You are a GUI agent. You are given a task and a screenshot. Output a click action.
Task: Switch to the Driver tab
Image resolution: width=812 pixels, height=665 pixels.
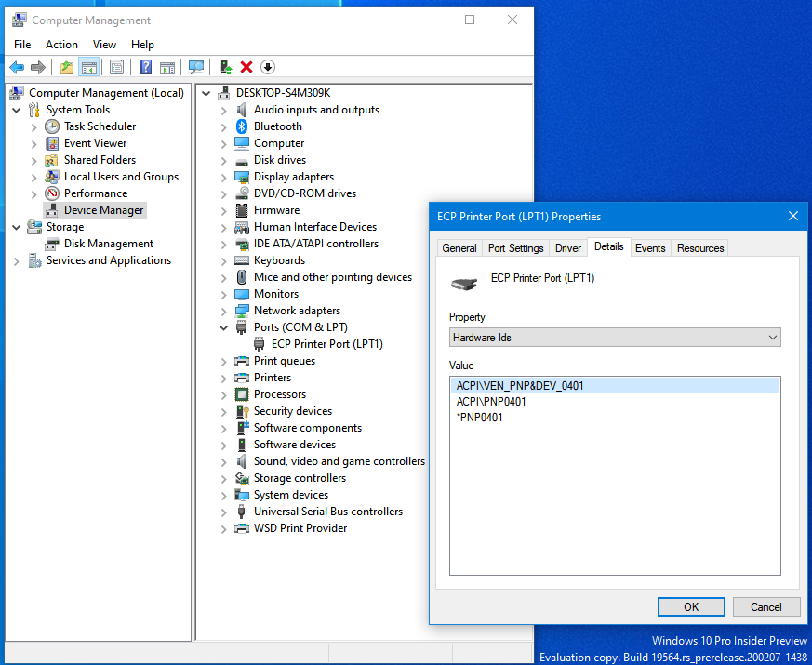click(568, 248)
